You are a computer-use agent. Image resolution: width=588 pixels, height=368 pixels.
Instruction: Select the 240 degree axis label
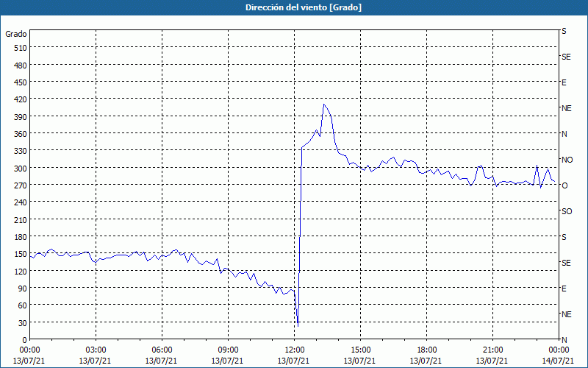(21, 203)
